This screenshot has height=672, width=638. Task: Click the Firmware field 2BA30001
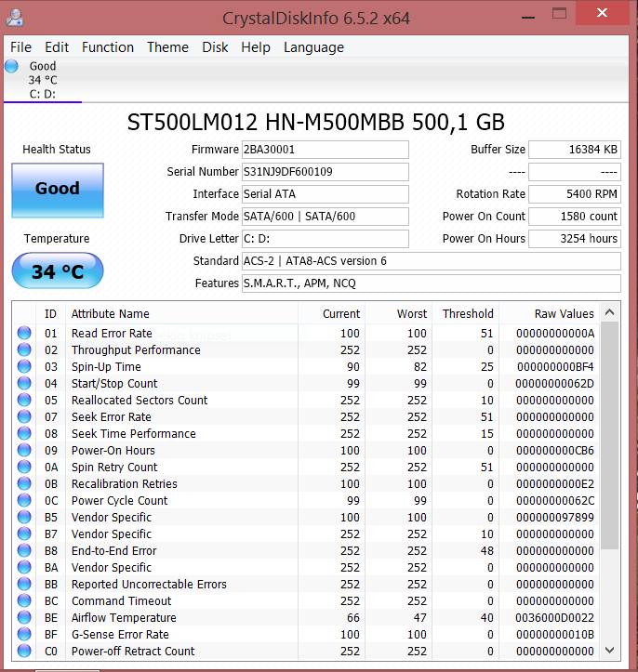coord(325,150)
